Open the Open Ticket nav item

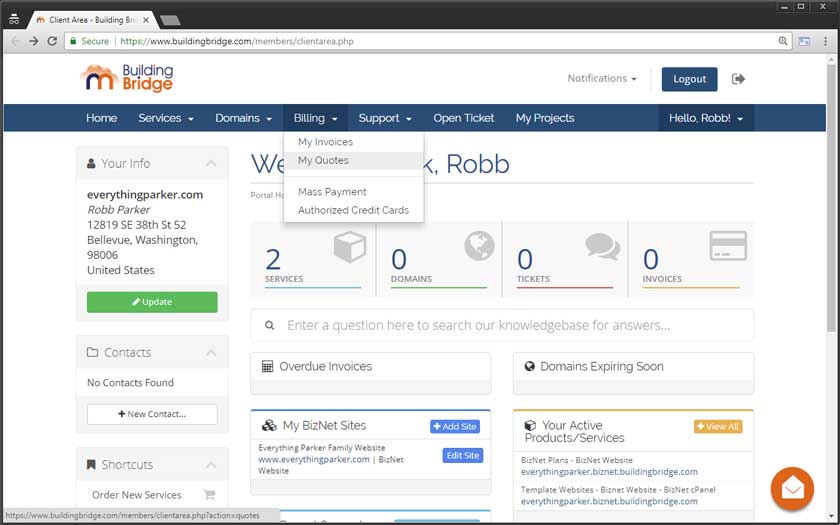point(463,118)
